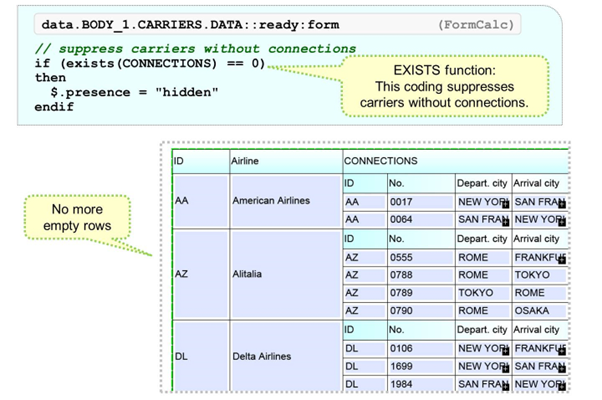Click overflow marker on NEW YORK depart cell, row 1699

506,368
